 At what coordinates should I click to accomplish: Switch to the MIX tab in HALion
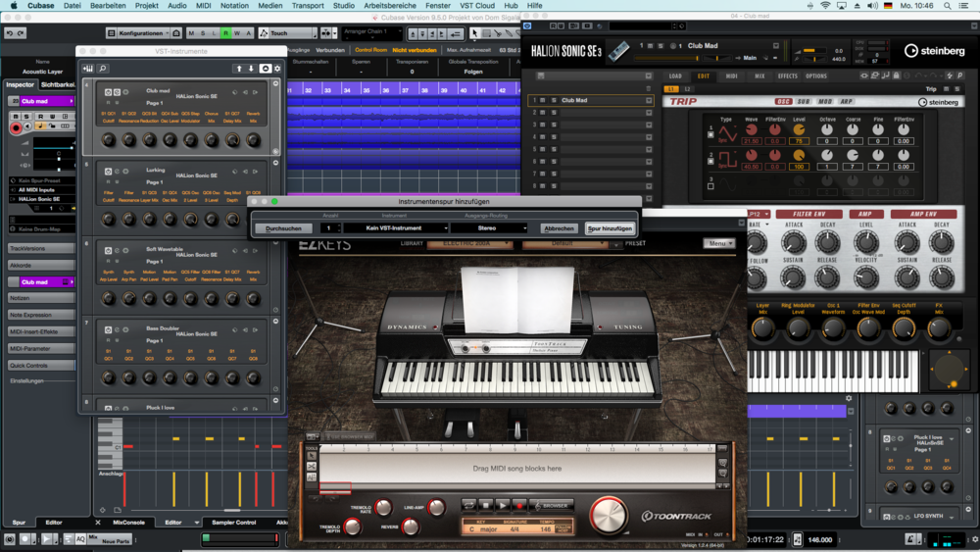pyautogui.click(x=759, y=75)
